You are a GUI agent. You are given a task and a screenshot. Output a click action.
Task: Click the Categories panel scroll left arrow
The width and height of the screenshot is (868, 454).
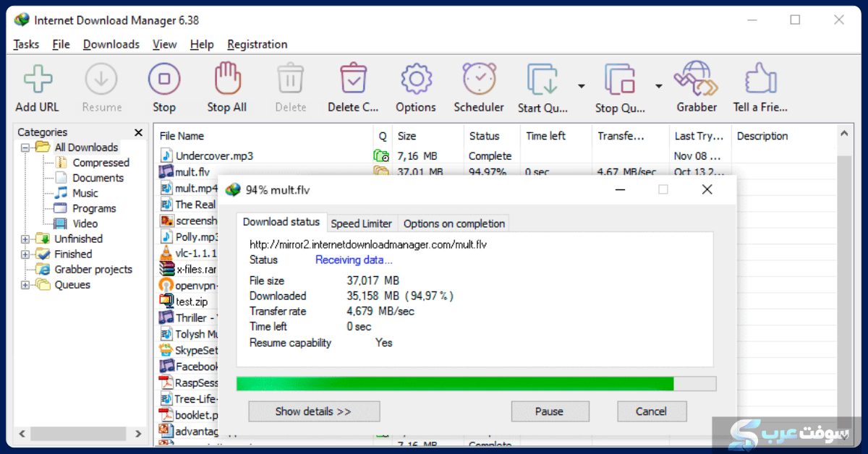coord(22,434)
